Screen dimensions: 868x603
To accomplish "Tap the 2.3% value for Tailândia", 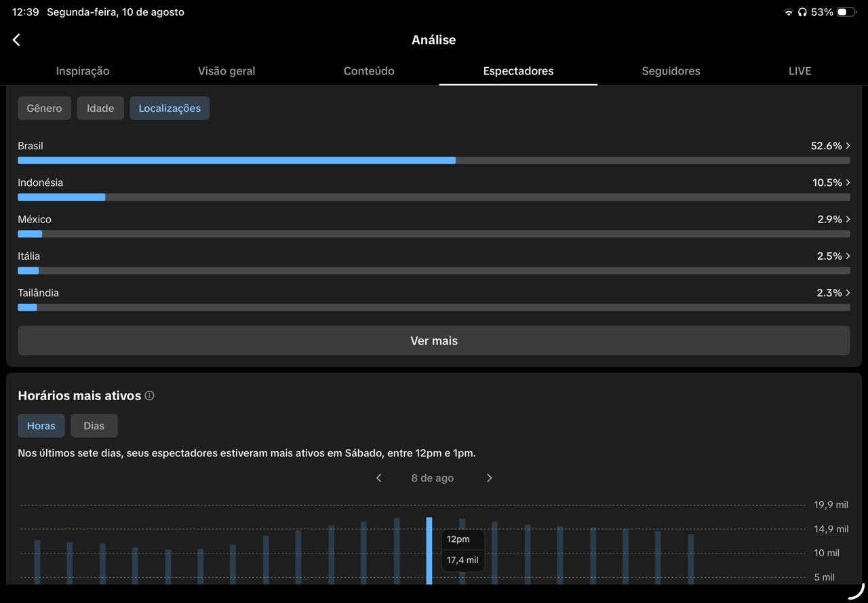I will pyautogui.click(x=830, y=292).
